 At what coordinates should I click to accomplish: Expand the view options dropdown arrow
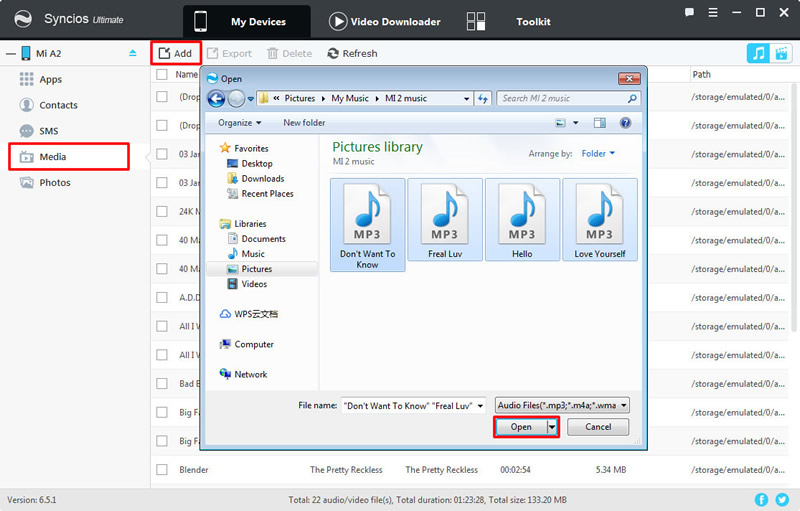click(576, 123)
